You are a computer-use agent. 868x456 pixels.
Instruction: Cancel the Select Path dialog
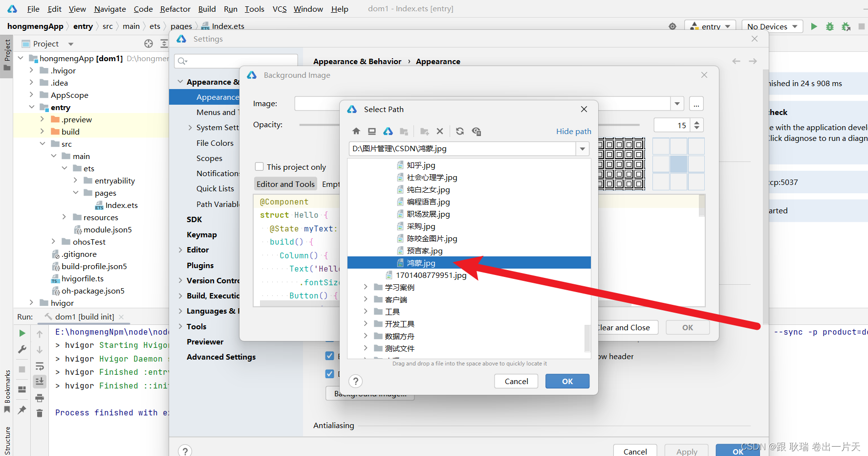point(516,381)
